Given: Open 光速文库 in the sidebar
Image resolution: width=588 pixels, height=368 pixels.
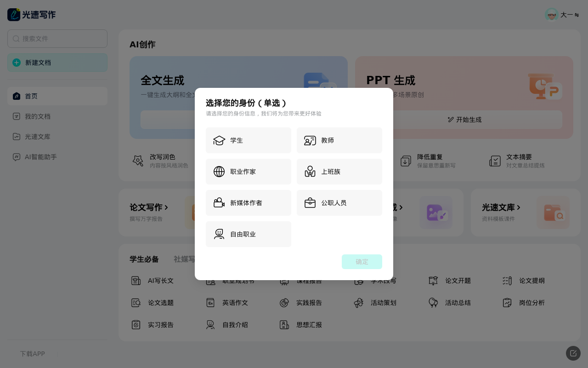Looking at the screenshot, I should (57, 137).
